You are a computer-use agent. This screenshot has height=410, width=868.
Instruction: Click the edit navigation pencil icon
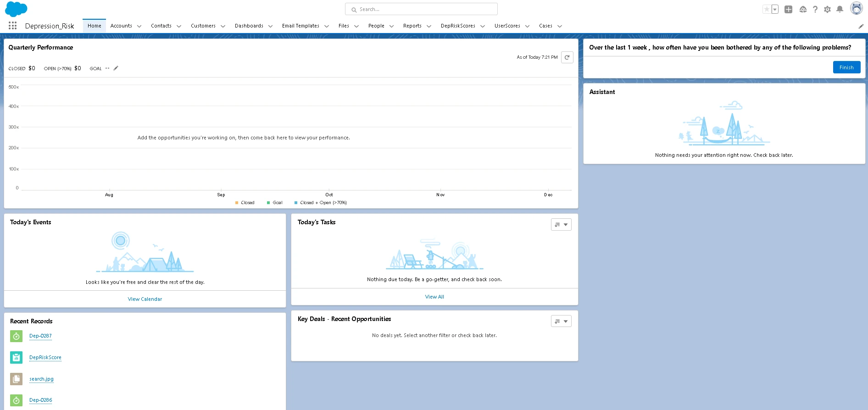tap(861, 26)
